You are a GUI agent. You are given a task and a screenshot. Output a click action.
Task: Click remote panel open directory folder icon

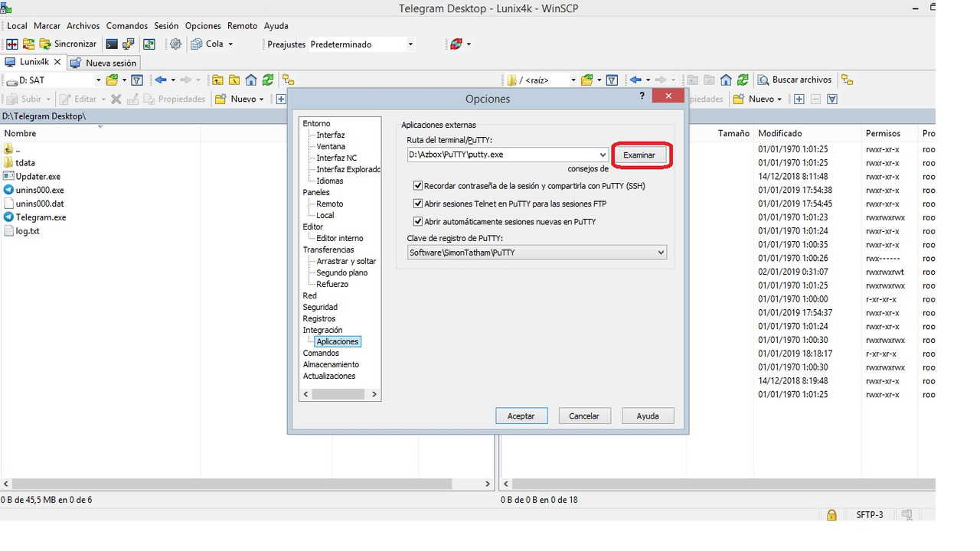588,80
